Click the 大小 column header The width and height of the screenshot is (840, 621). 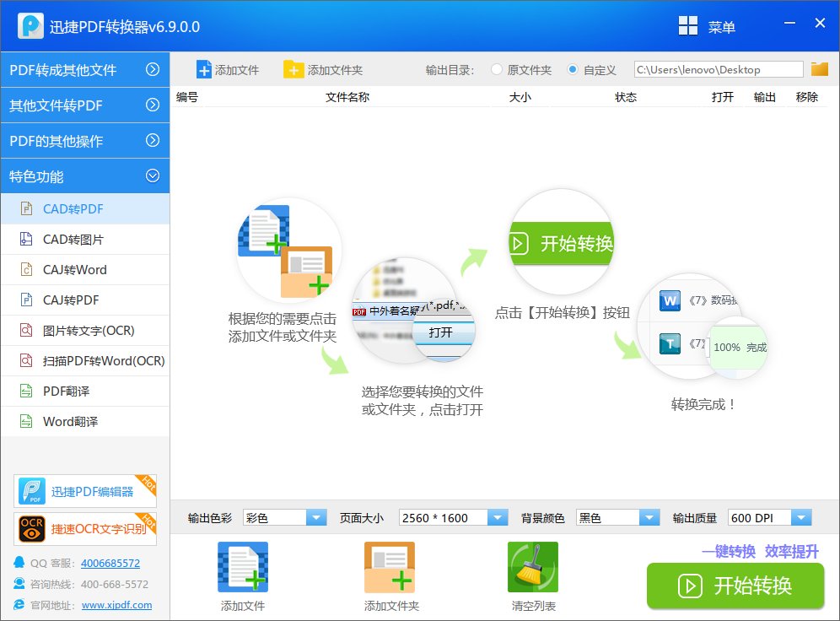click(520, 97)
